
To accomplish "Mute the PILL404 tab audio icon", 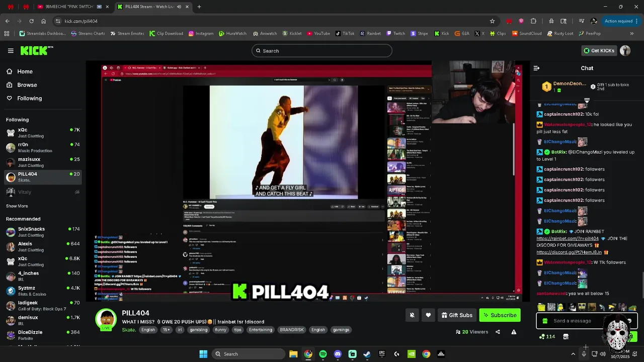I will coord(179,7).
